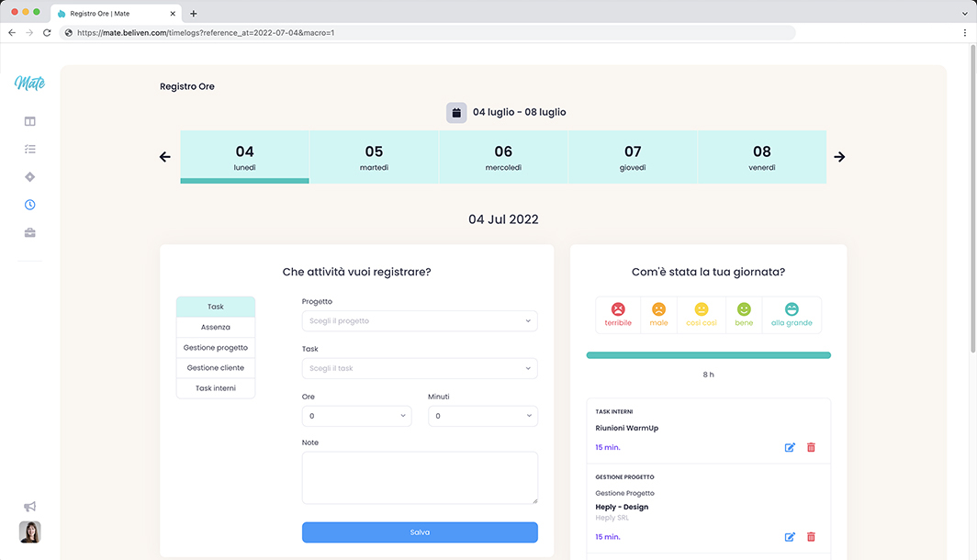Open the user profile avatar
This screenshot has width=977, height=560.
(x=30, y=532)
